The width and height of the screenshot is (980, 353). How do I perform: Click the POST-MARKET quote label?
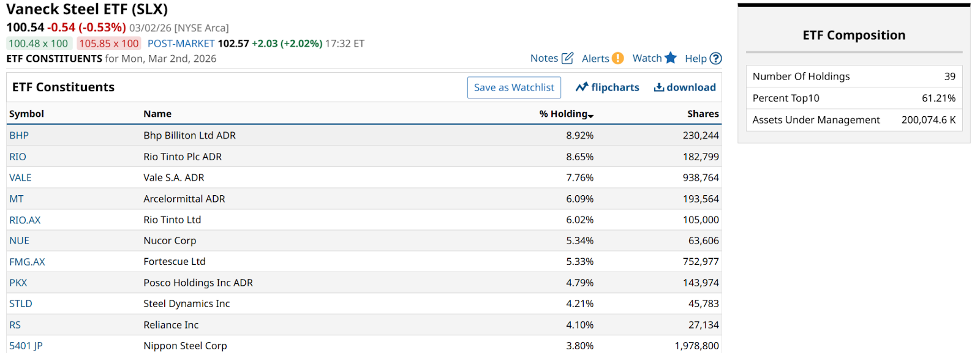click(181, 43)
